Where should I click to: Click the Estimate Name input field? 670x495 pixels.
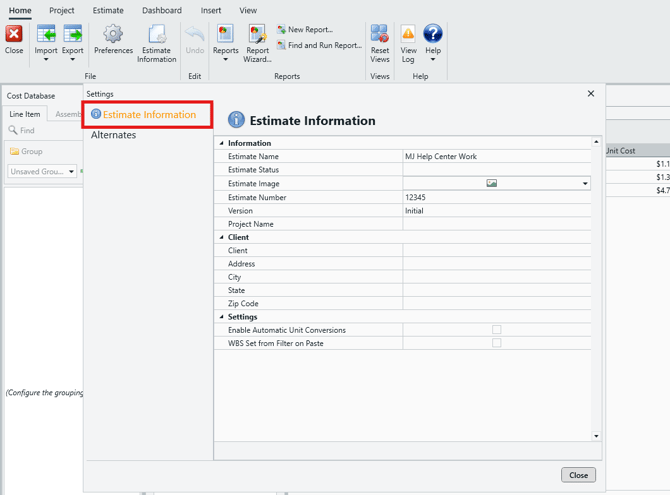point(496,157)
